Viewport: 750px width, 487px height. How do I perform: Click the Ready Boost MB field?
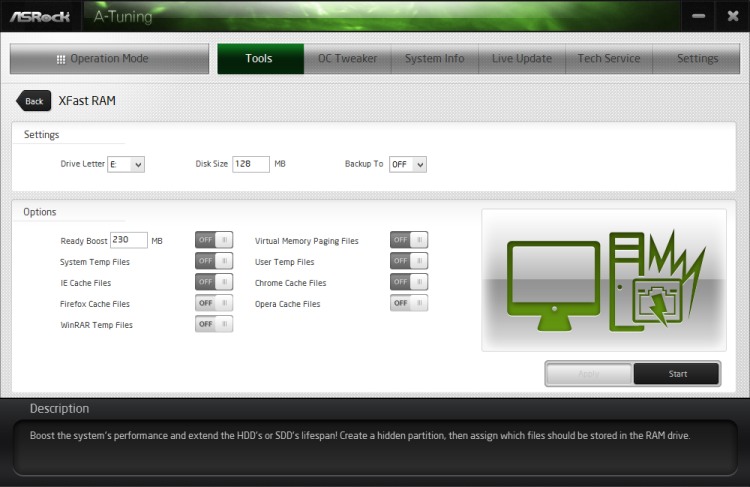129,240
